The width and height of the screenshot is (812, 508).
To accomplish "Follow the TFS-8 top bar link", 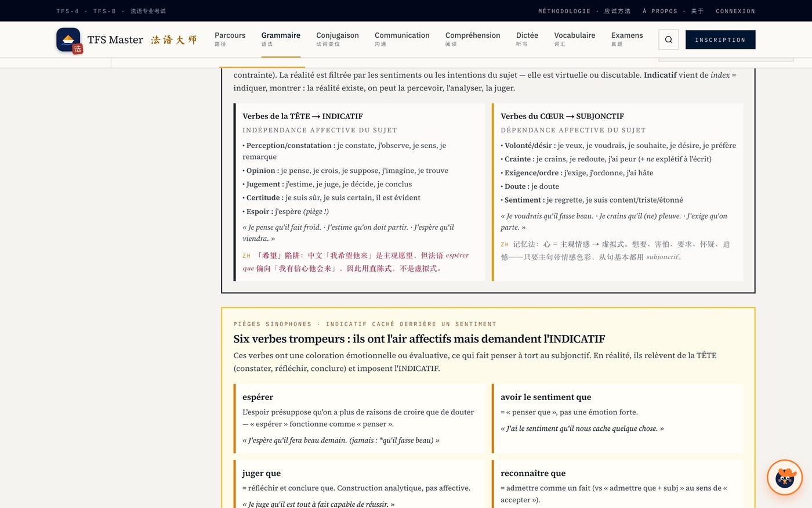I will tap(104, 11).
